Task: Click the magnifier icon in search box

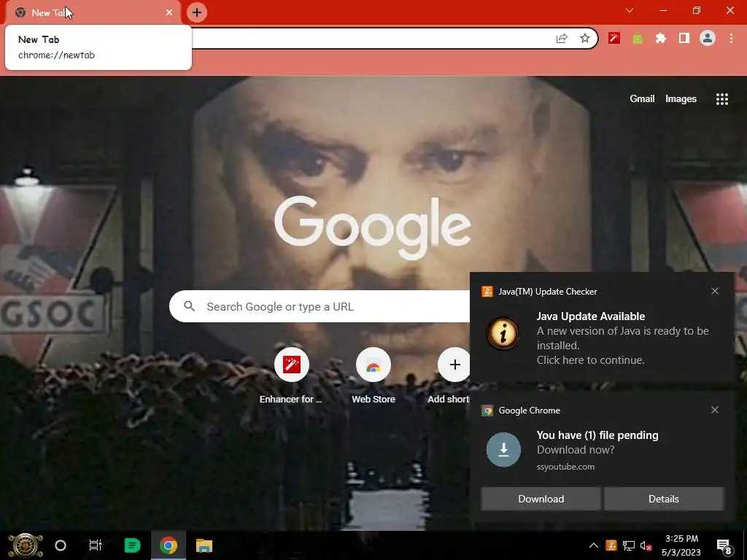Action: 190,306
